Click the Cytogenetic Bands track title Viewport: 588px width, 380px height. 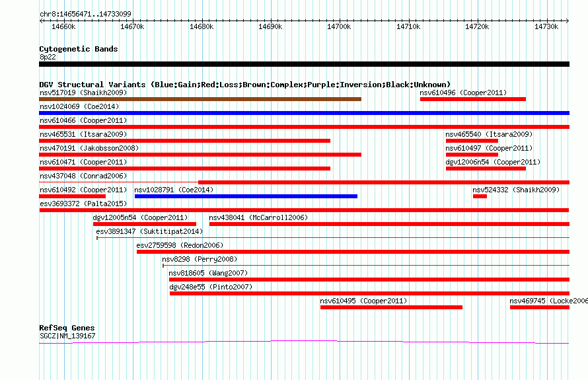[x=79, y=49]
